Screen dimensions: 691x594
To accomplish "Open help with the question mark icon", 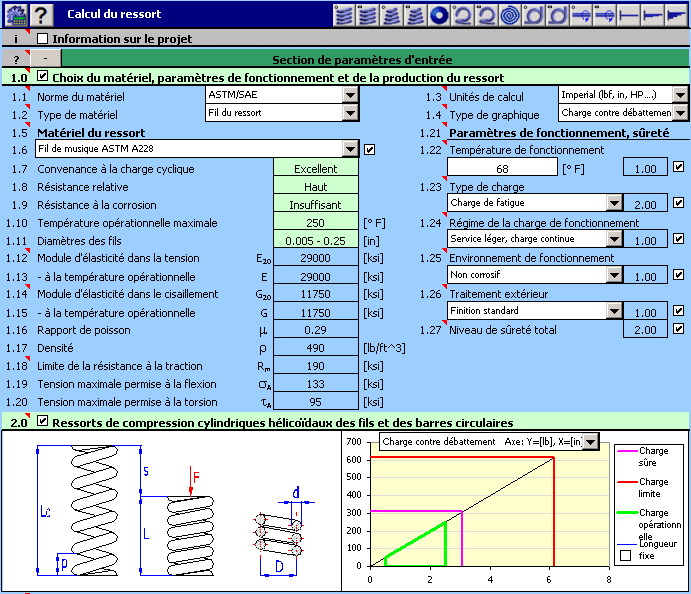I will tap(41, 15).
